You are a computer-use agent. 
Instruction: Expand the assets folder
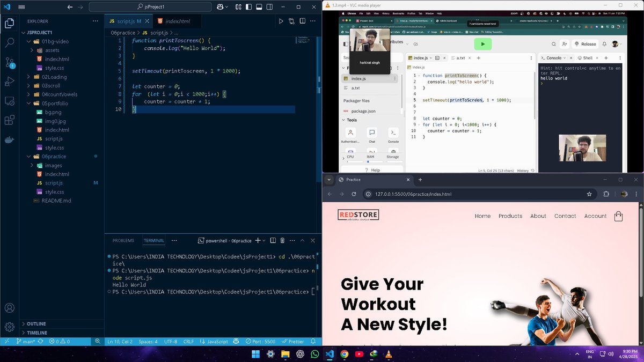(x=32, y=50)
